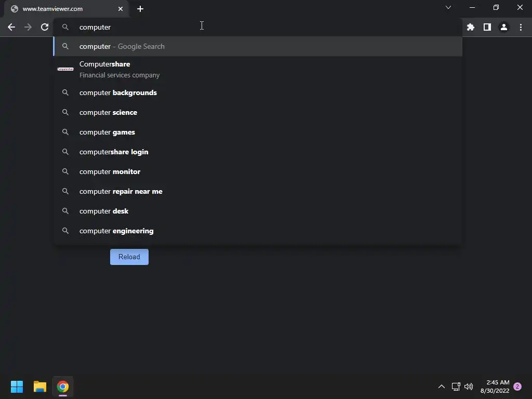Open the Extensions puzzle icon

point(470,27)
